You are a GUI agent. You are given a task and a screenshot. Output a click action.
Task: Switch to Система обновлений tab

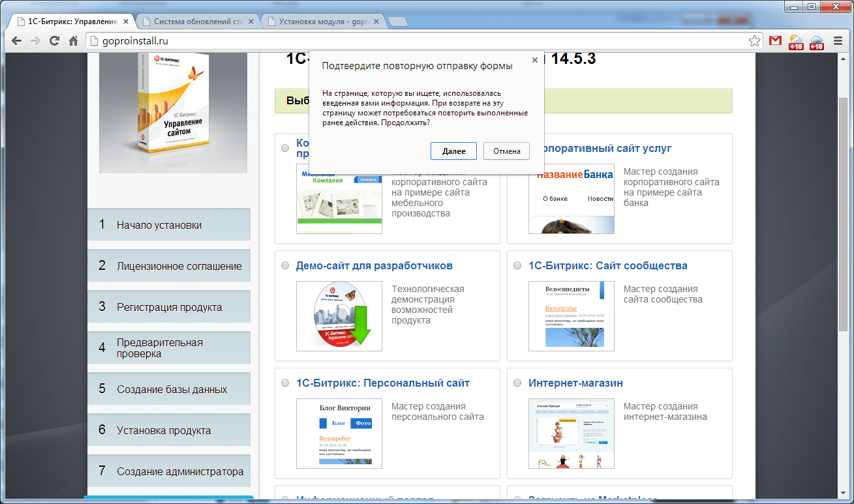198,21
